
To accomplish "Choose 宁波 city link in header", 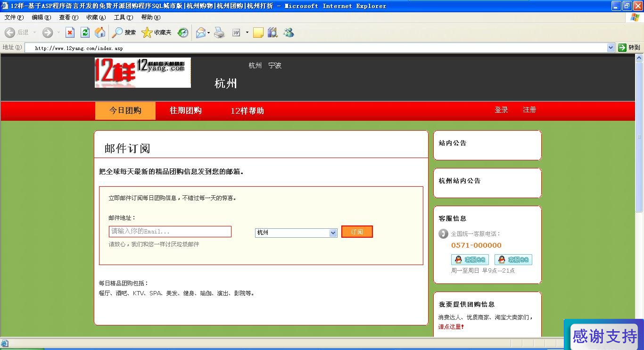I will tap(275, 66).
